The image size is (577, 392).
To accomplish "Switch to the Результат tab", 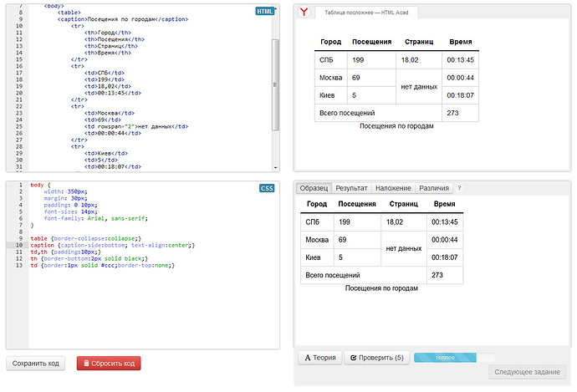I will point(351,188).
